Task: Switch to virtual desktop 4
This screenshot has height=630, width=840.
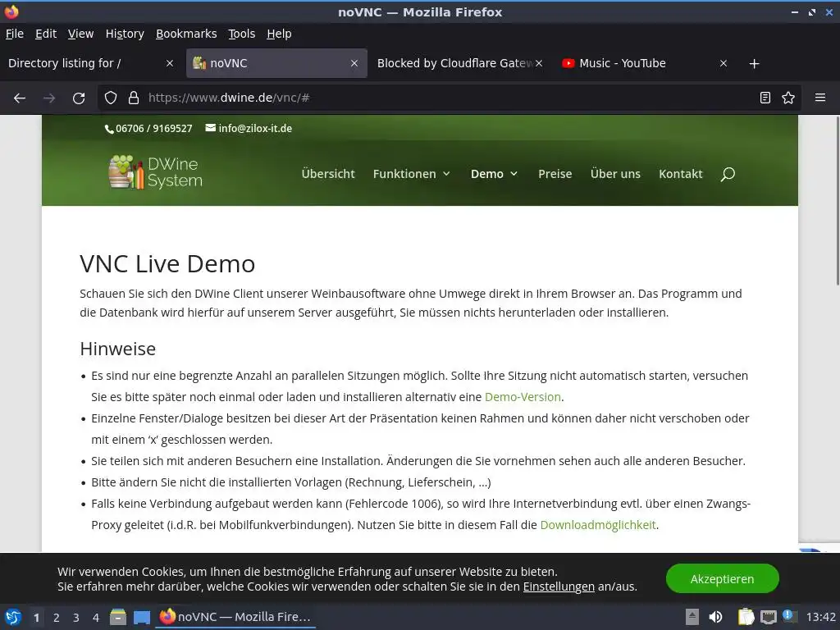Action: tap(96, 618)
